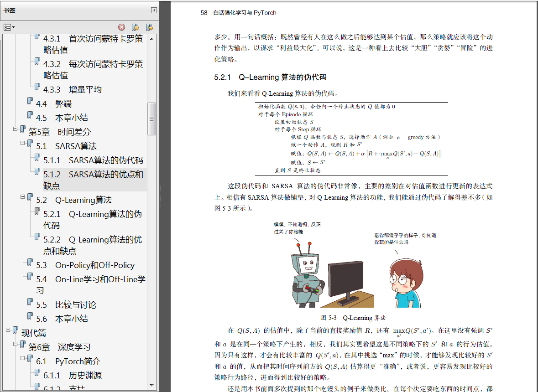Open bookmark 4.5 本章小结
The height and width of the screenshot is (392, 538).
62,118
